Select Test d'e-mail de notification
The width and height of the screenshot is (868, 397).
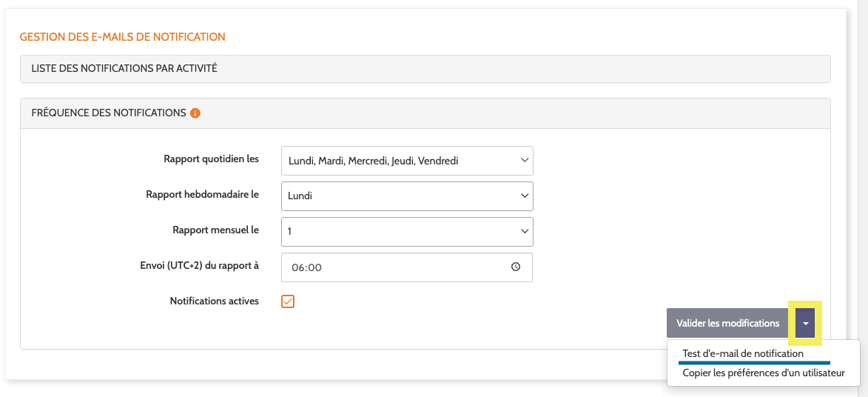pyautogui.click(x=743, y=354)
